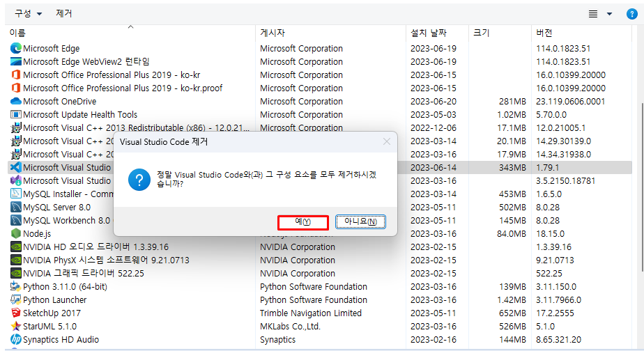644x351 pixels.
Task: Click the Node.js hexagon icon
Action: pyautogui.click(x=15, y=233)
